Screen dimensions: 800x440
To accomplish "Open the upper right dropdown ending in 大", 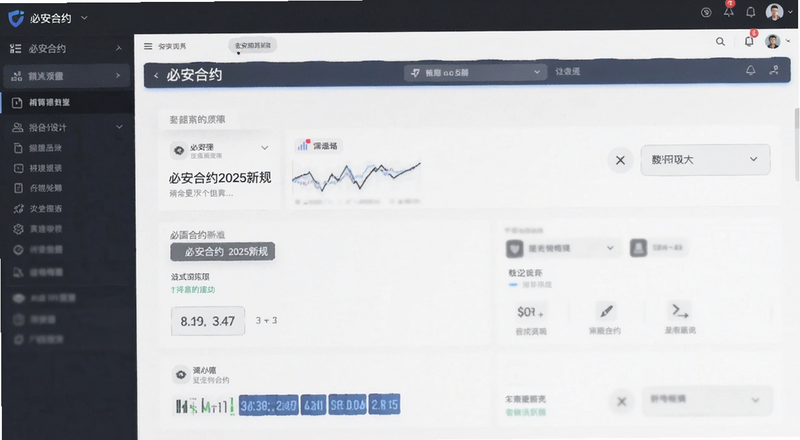I will click(705, 160).
